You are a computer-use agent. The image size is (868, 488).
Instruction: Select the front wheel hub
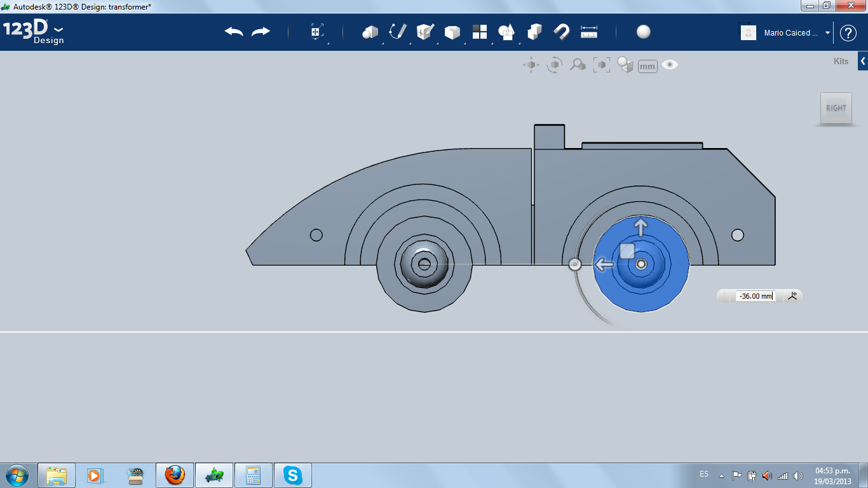click(x=424, y=264)
